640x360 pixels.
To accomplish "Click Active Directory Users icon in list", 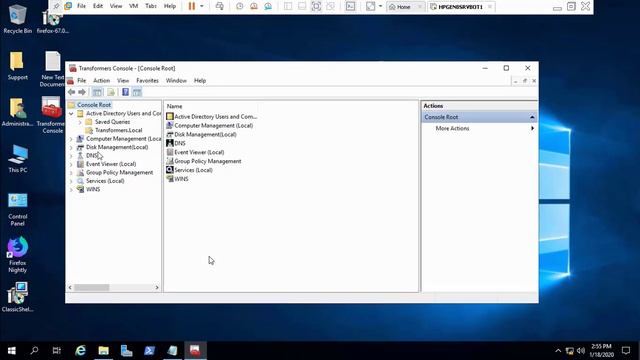I will tap(170, 117).
